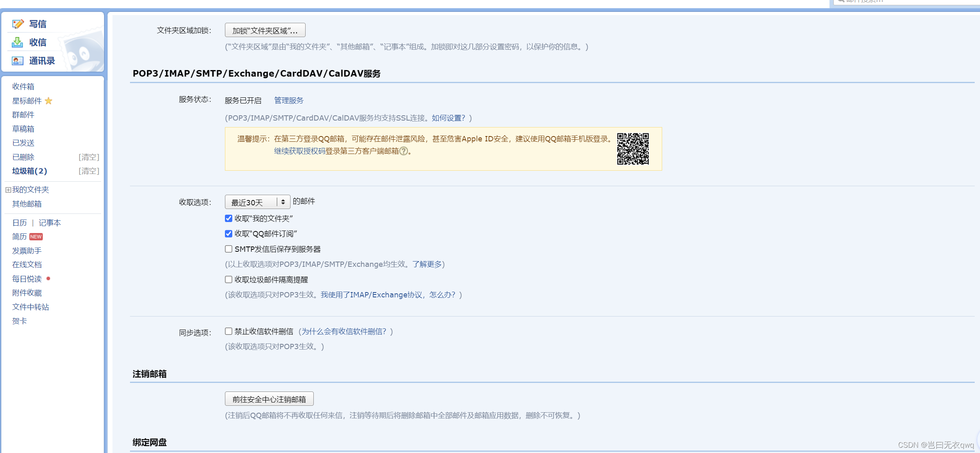The image size is (980, 453).
Task: Open the 最近30天 dropdown
Action: click(x=257, y=202)
